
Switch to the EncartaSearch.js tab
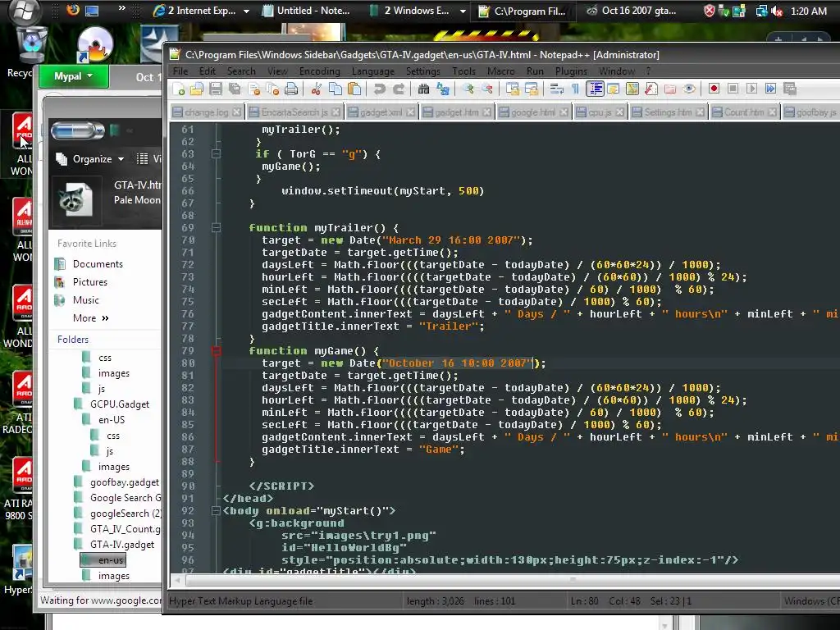tap(294, 112)
